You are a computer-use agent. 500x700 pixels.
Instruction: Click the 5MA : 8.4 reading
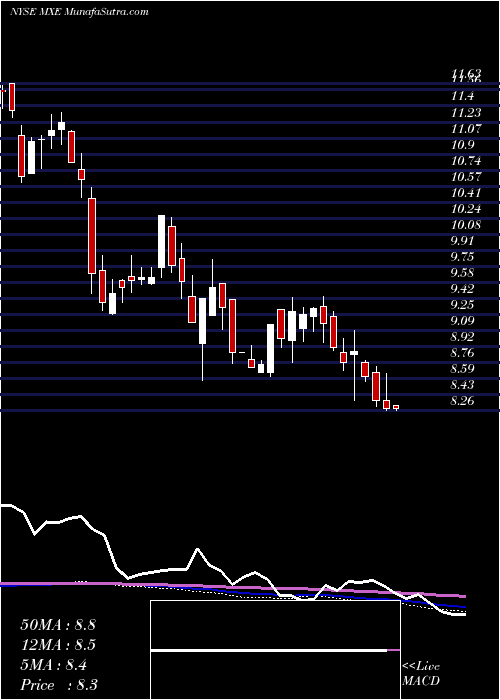click(x=54, y=665)
